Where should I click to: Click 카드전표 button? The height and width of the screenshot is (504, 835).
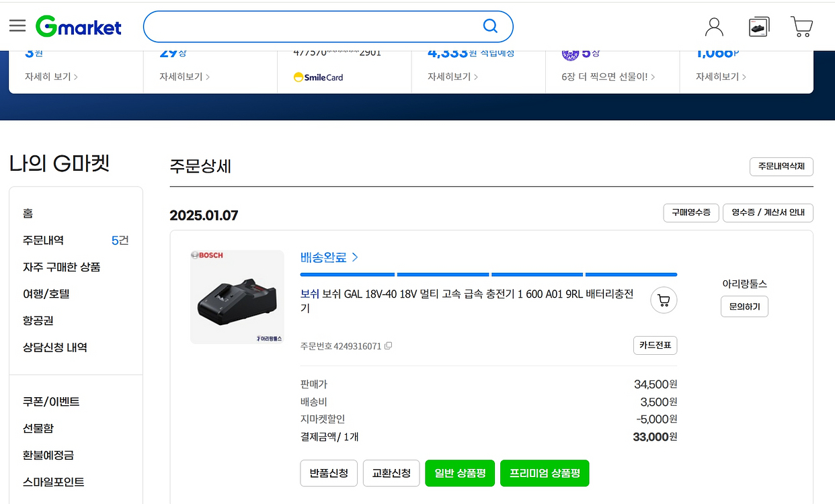click(x=655, y=345)
